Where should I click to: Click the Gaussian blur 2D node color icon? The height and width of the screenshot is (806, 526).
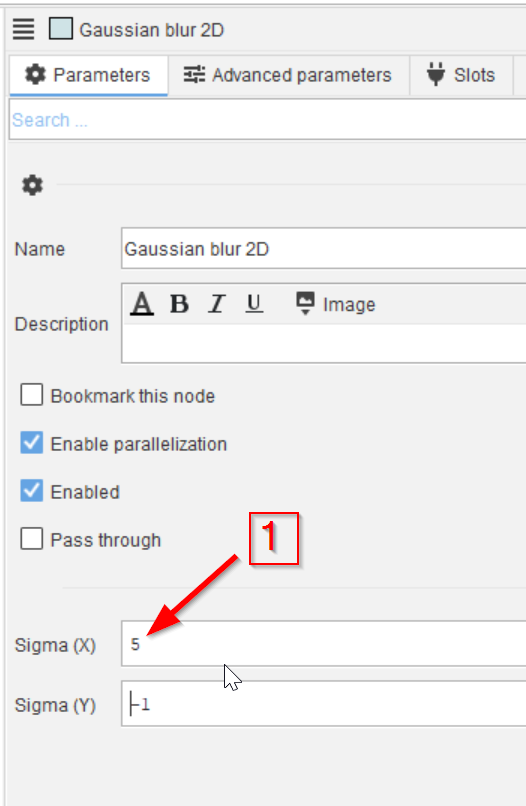click(x=61, y=29)
